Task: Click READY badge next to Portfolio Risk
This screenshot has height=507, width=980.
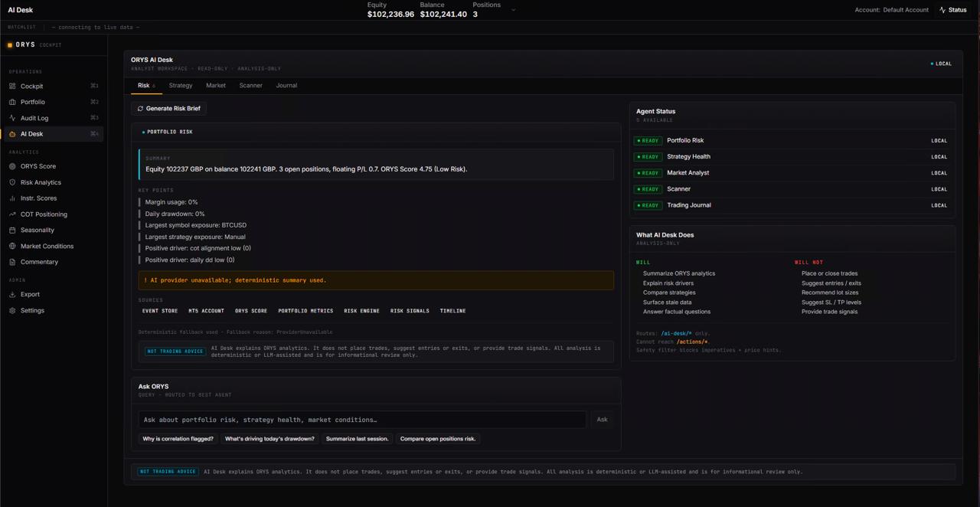Action: click(648, 141)
